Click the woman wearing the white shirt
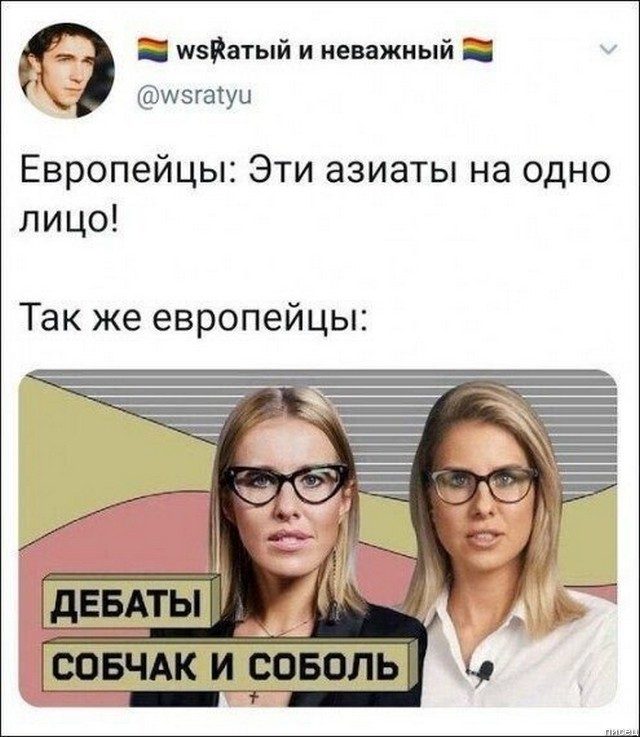This screenshot has width=640, height=737. click(x=498, y=541)
